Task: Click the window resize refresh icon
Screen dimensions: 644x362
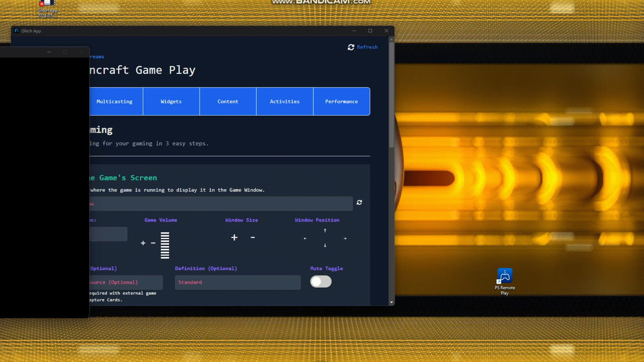Action: pos(359,202)
